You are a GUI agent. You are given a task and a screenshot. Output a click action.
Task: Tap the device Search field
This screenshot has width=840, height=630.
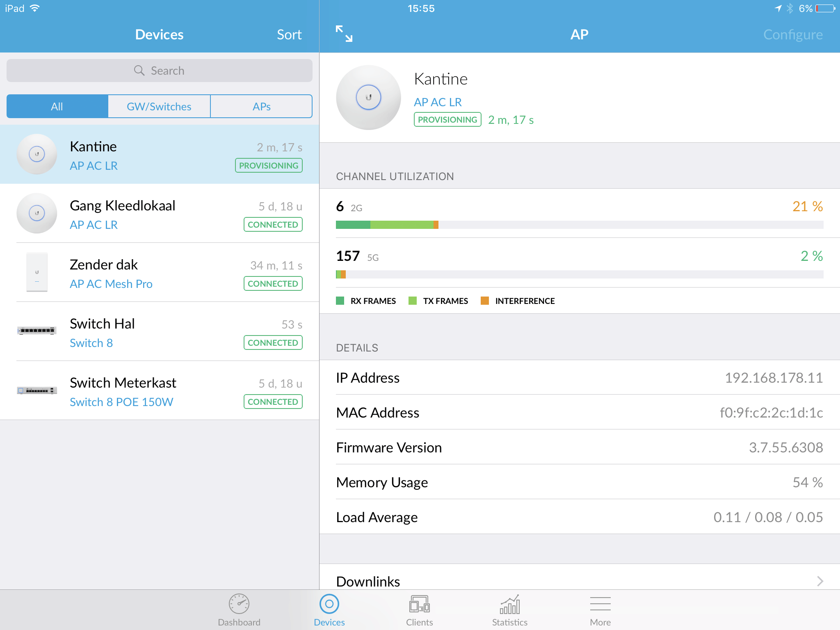pos(159,71)
